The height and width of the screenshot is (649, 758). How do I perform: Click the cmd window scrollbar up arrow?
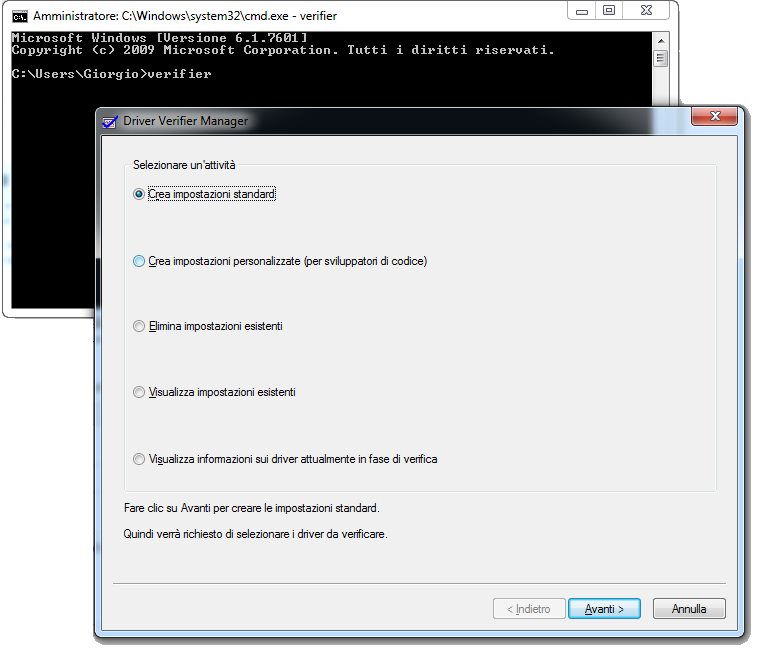(660, 41)
